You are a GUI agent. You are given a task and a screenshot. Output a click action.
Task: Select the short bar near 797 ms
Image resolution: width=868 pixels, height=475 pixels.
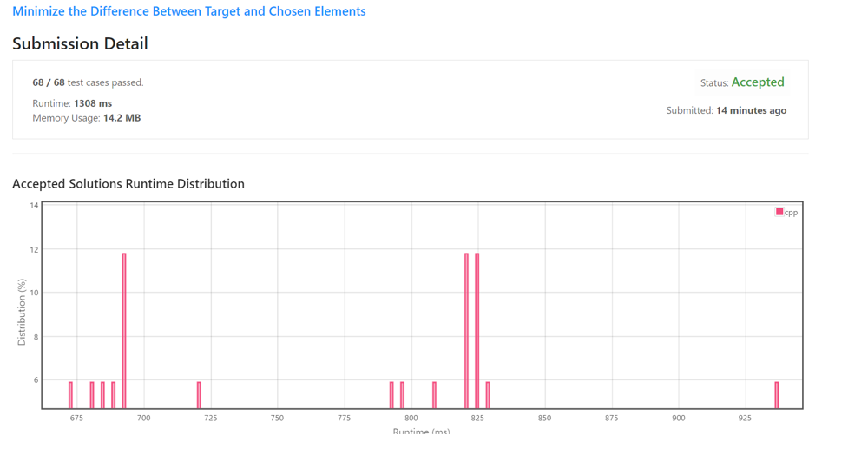click(x=402, y=395)
